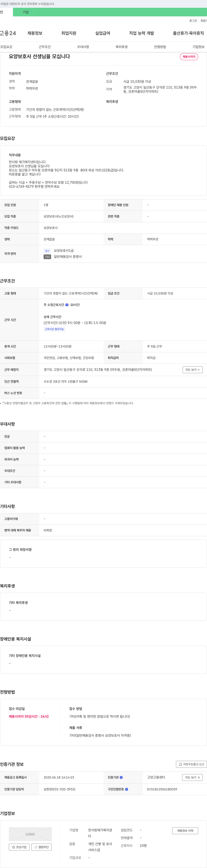This screenshot has width=207, height=868.
Task: Jump to the 기업정보 section tab
Action: pos(198,47)
